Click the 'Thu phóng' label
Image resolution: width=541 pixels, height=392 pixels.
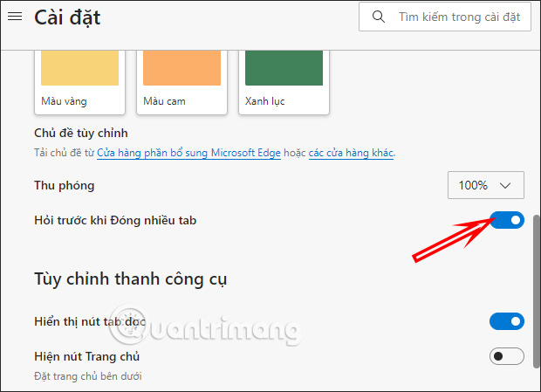coord(65,185)
